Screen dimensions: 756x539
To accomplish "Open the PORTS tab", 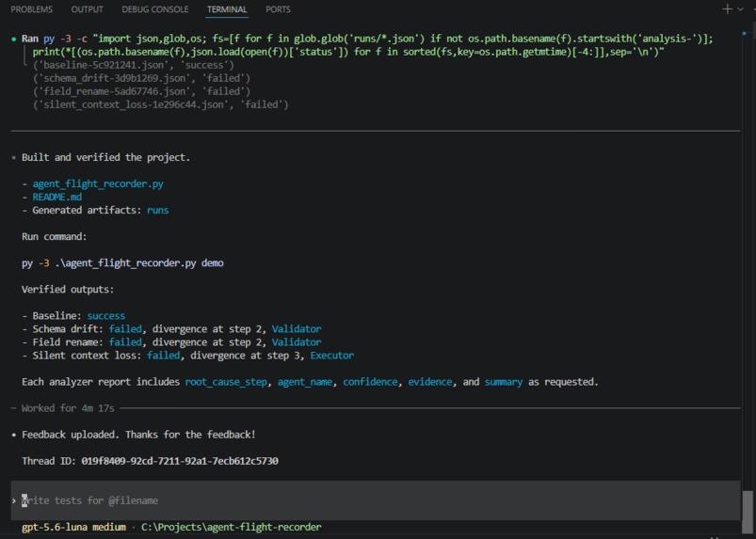I will 278,9.
